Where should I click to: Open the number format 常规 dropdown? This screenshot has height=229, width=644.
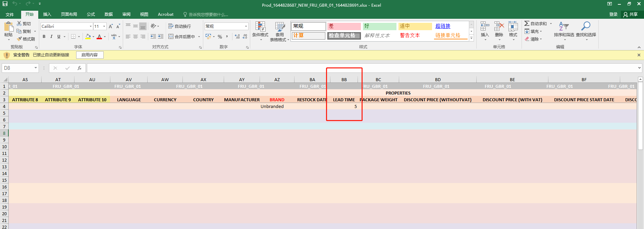tap(246, 26)
